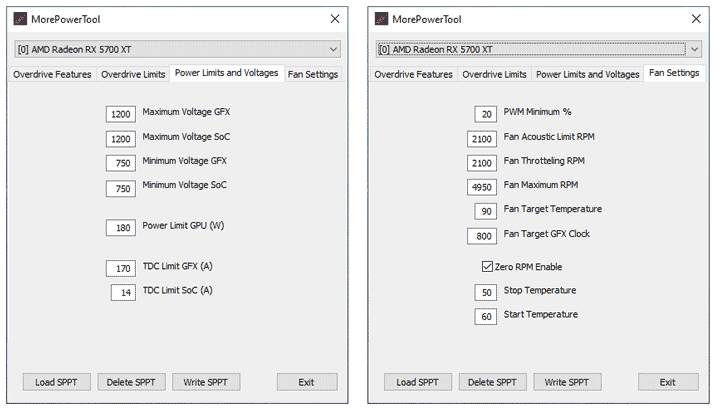Click the Power Limit GPU (W) label
720x410 pixels.
click(183, 226)
